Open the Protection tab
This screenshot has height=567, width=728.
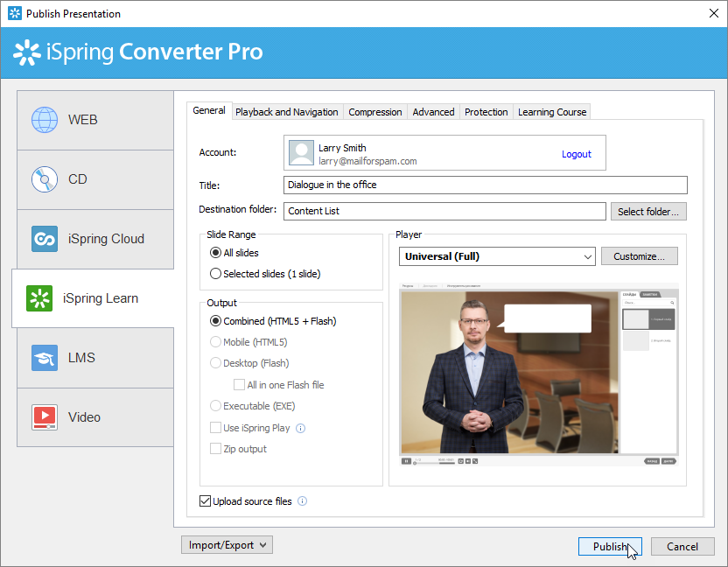tap(486, 111)
